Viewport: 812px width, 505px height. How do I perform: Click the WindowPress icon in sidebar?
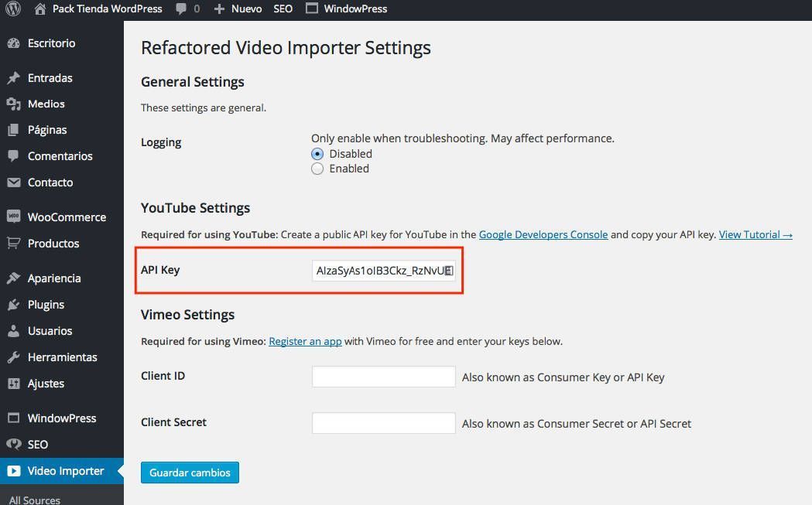[x=13, y=418]
